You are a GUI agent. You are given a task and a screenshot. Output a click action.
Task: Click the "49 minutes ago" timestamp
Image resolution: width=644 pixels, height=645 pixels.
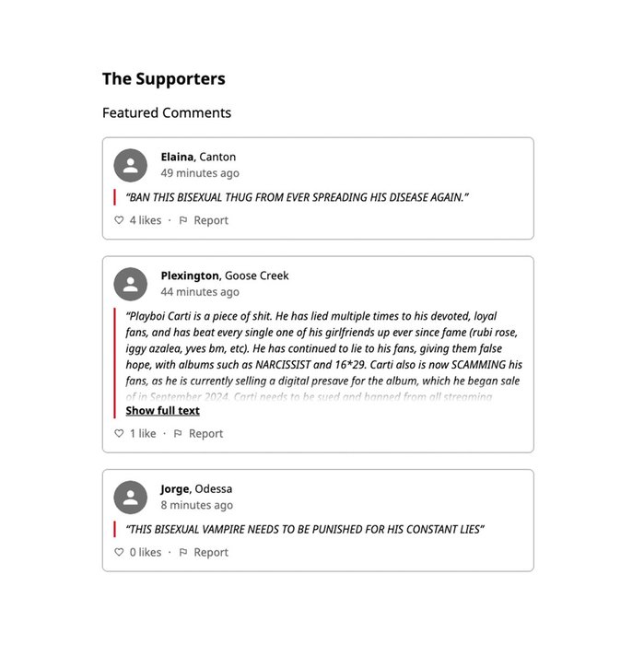coord(200,173)
